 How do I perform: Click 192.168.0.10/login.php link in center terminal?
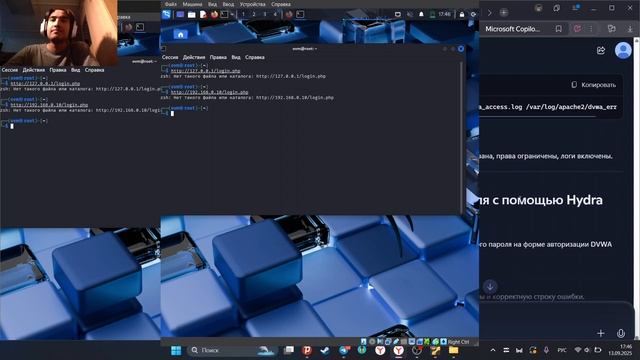(x=209, y=92)
